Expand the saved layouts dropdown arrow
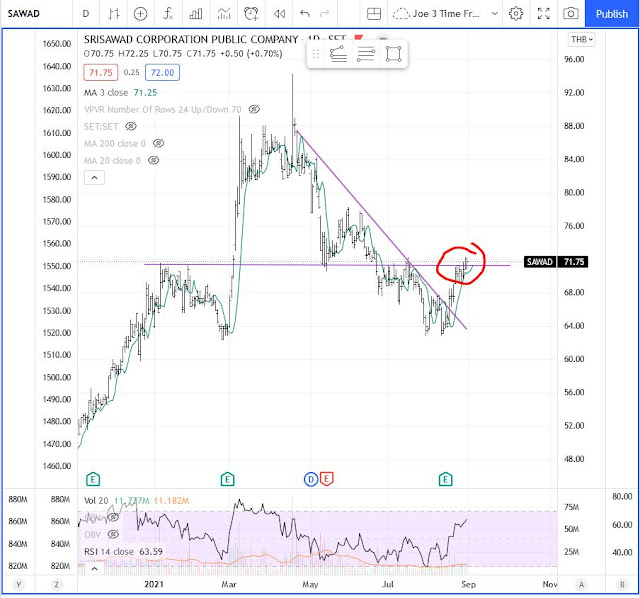Viewport: 640px width, 598px height. tap(494, 13)
